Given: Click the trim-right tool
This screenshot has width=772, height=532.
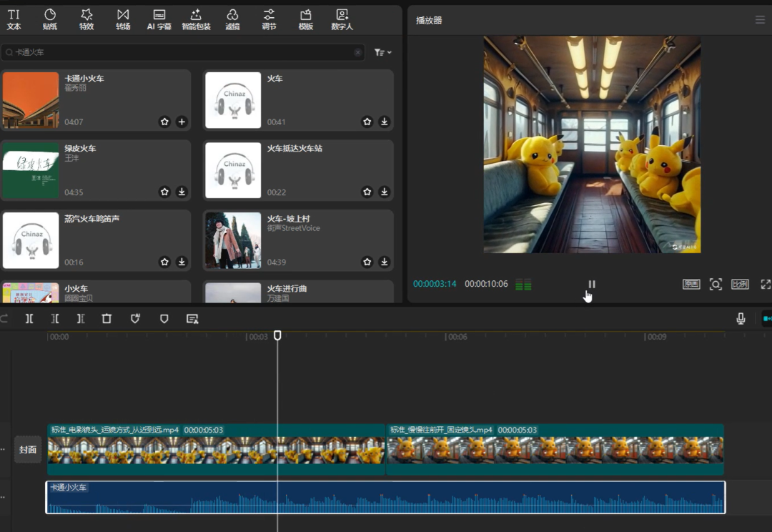Looking at the screenshot, I should click(x=81, y=319).
